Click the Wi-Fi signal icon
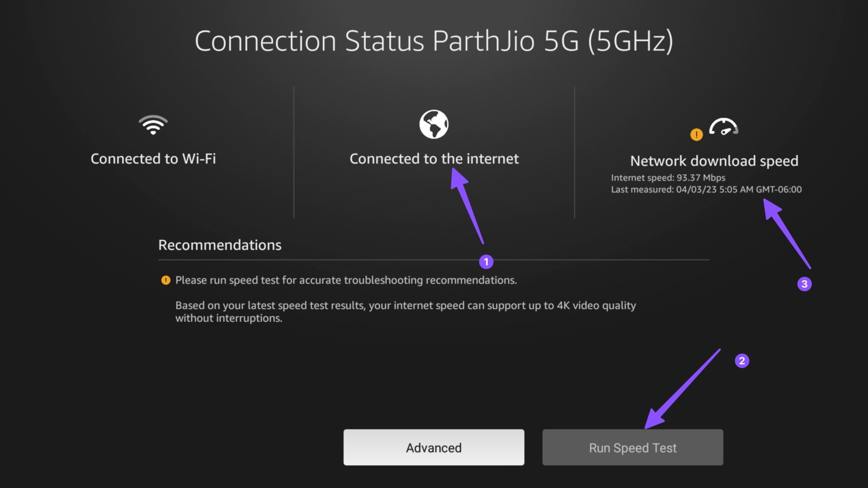This screenshot has height=488, width=868. click(x=153, y=125)
